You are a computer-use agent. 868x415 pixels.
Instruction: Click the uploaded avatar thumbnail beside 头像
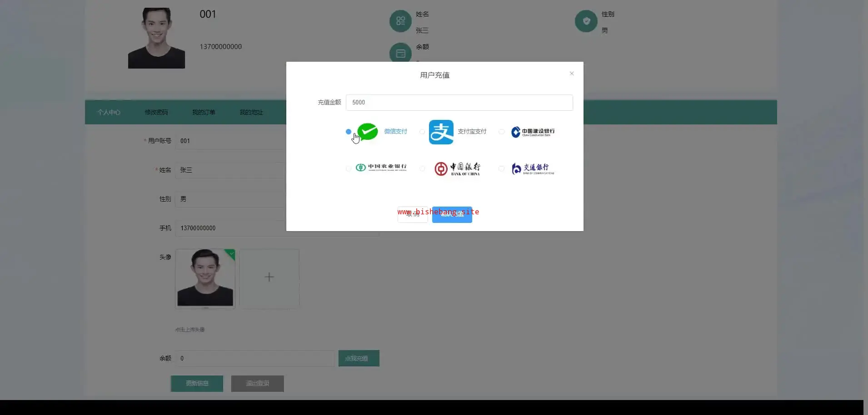point(205,278)
